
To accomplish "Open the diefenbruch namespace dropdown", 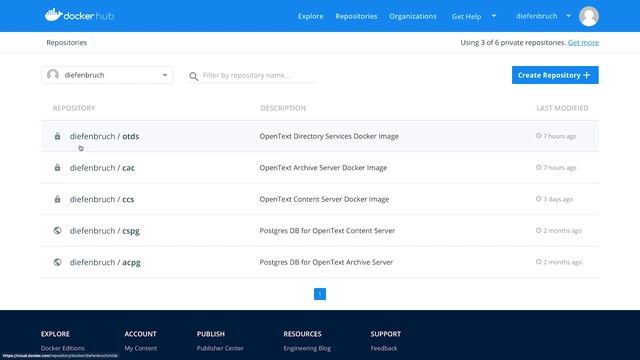I will tap(107, 75).
